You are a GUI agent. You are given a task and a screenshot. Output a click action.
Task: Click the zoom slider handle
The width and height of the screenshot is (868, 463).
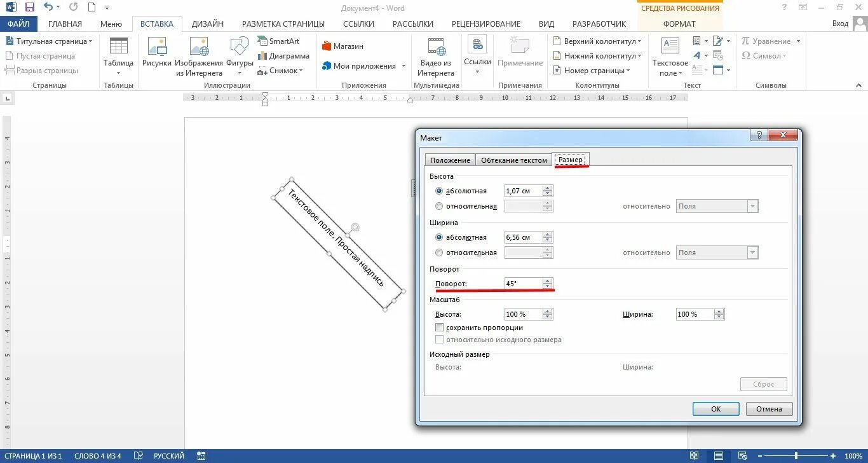(797, 455)
